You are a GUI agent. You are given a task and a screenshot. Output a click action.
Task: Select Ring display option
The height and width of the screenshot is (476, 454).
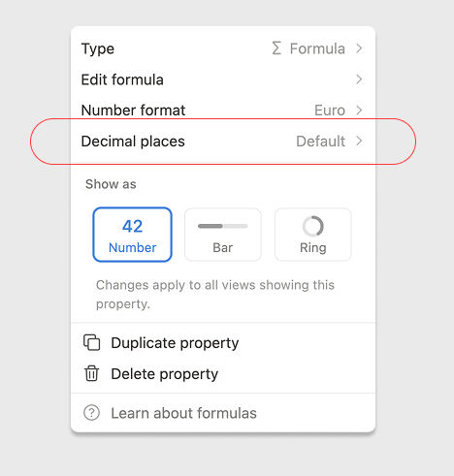pos(313,235)
